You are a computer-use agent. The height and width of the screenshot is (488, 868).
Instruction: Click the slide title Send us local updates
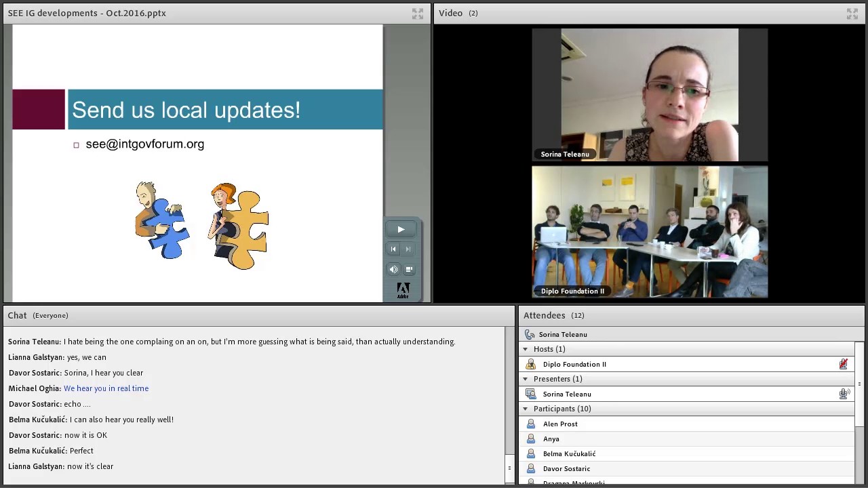pos(186,110)
